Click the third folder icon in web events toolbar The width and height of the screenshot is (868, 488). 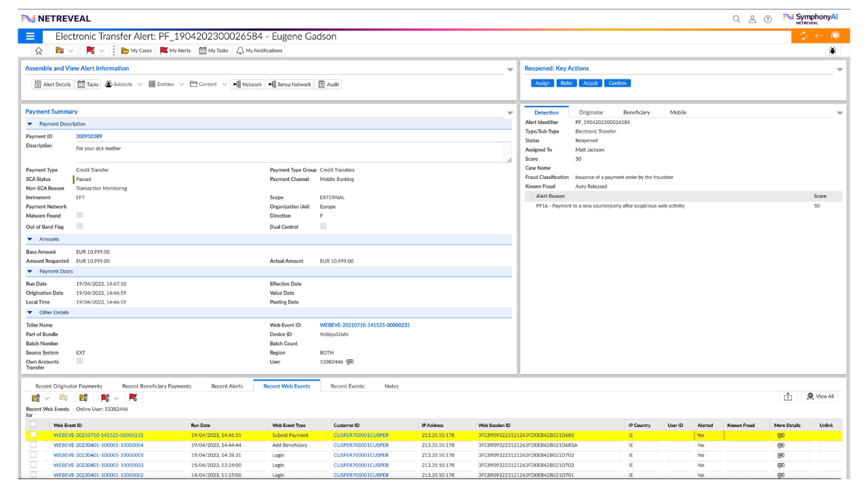[83, 398]
